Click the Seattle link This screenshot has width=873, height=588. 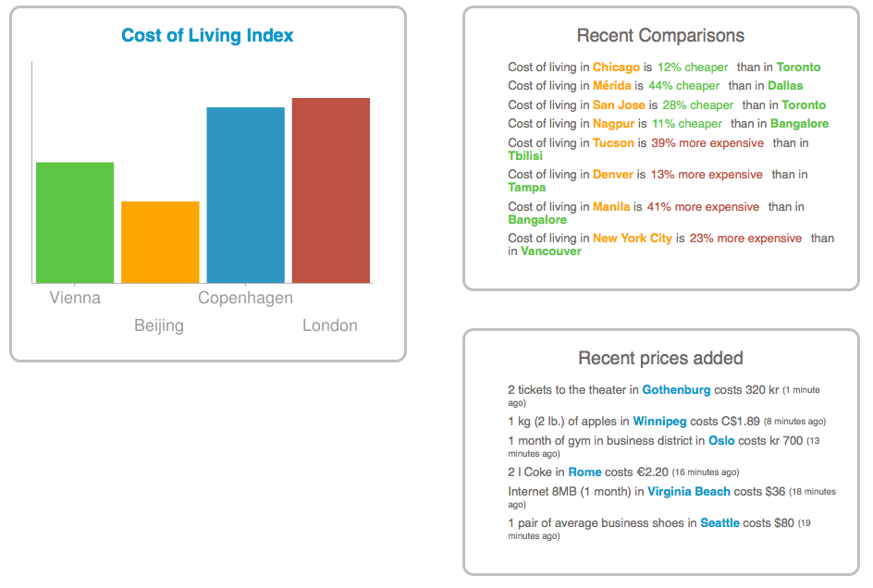click(x=719, y=523)
